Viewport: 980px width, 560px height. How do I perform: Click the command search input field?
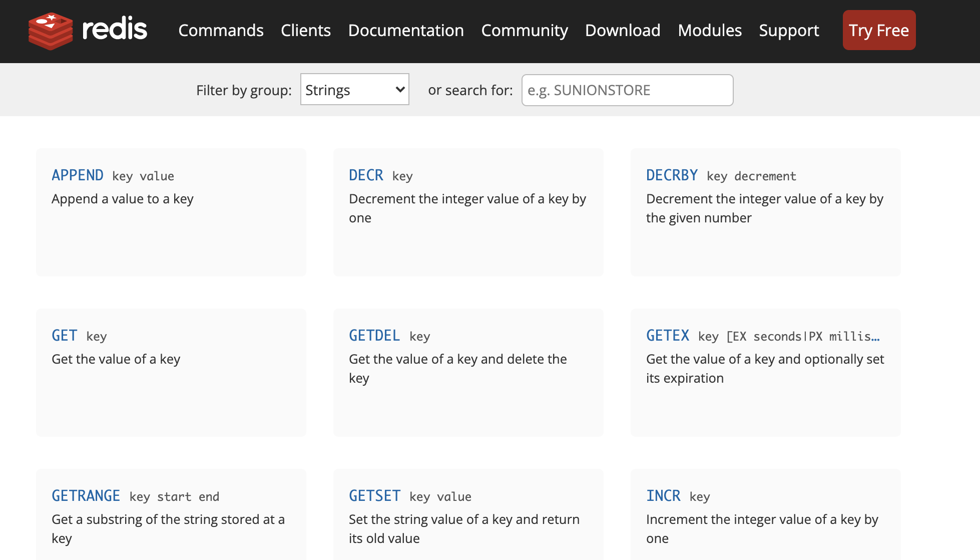(x=627, y=90)
